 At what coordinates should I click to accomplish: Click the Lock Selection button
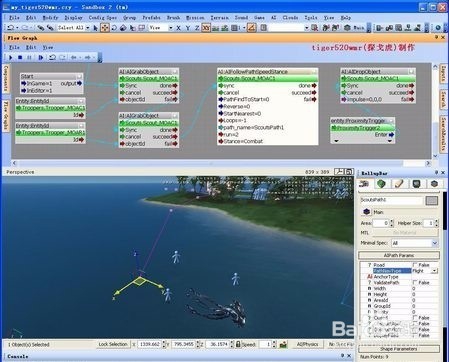pos(113,344)
